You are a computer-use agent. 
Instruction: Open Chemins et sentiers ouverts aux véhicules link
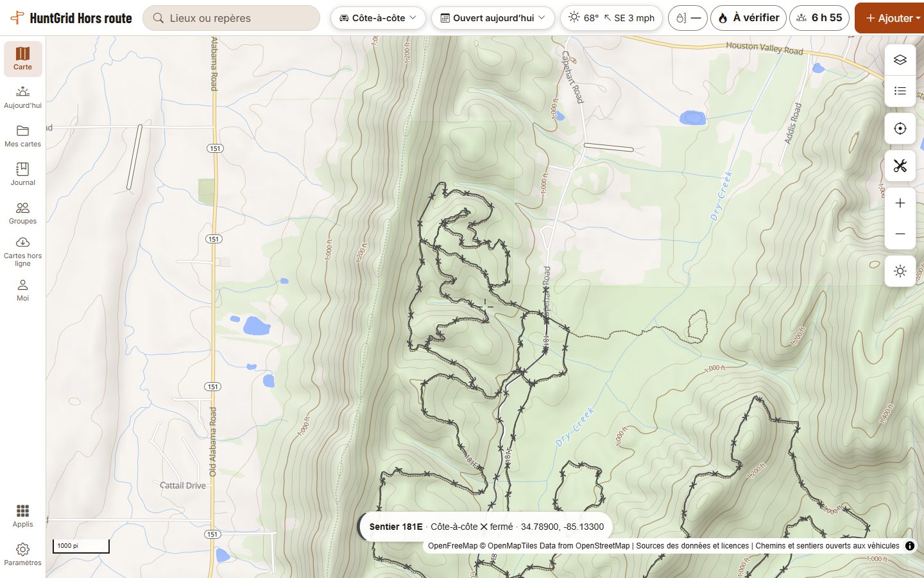click(827, 546)
